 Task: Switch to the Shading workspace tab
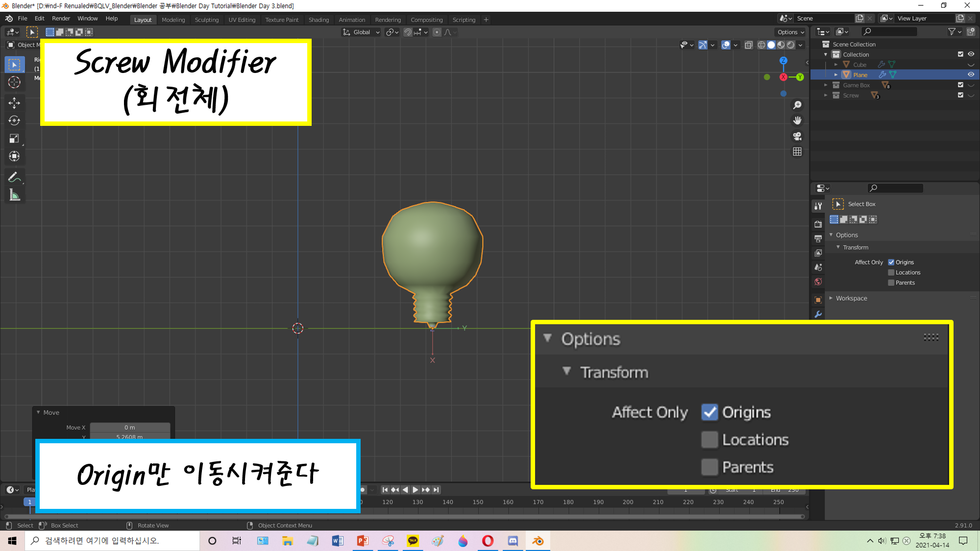[x=318, y=20]
